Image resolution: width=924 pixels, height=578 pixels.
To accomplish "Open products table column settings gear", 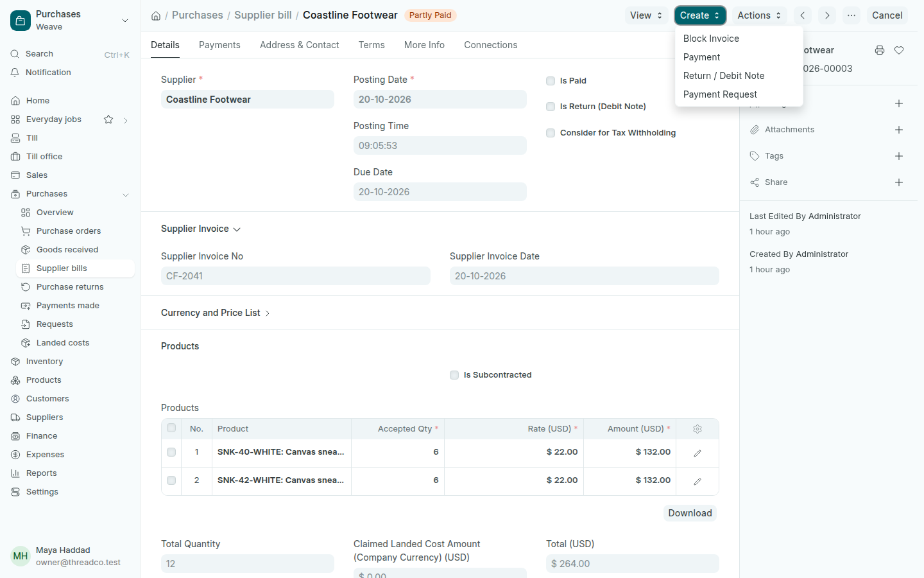I will click(697, 429).
